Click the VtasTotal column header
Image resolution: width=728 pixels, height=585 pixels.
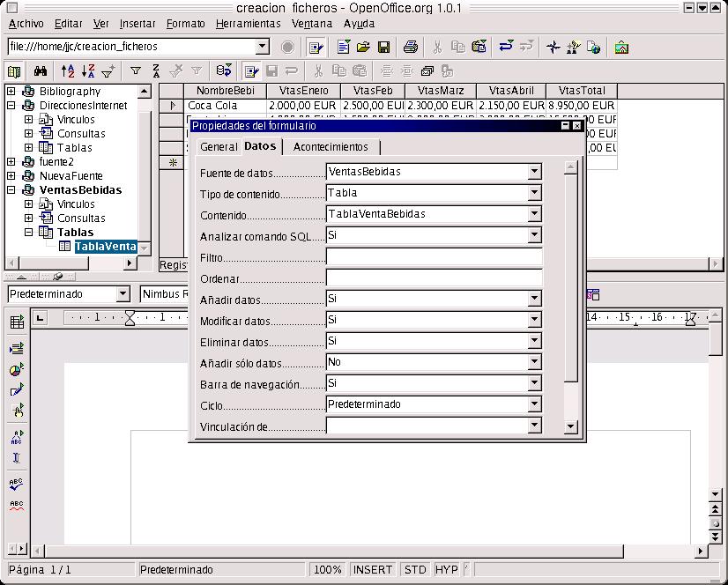[582, 91]
